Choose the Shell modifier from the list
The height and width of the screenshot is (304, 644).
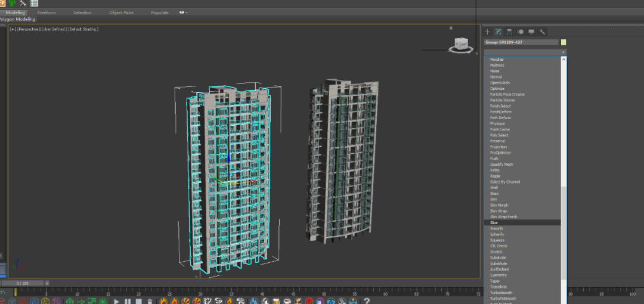pyautogui.click(x=494, y=188)
